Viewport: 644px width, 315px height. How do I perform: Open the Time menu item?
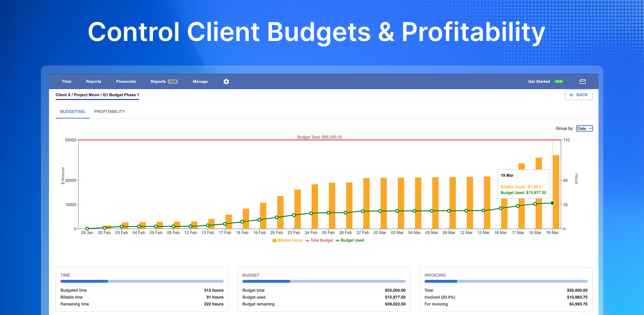[x=66, y=81]
